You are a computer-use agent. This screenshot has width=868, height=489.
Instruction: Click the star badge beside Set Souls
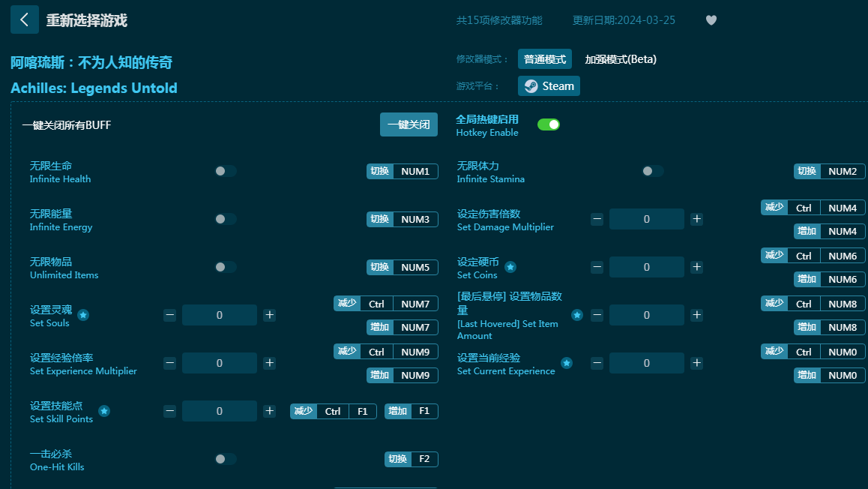[x=83, y=315]
